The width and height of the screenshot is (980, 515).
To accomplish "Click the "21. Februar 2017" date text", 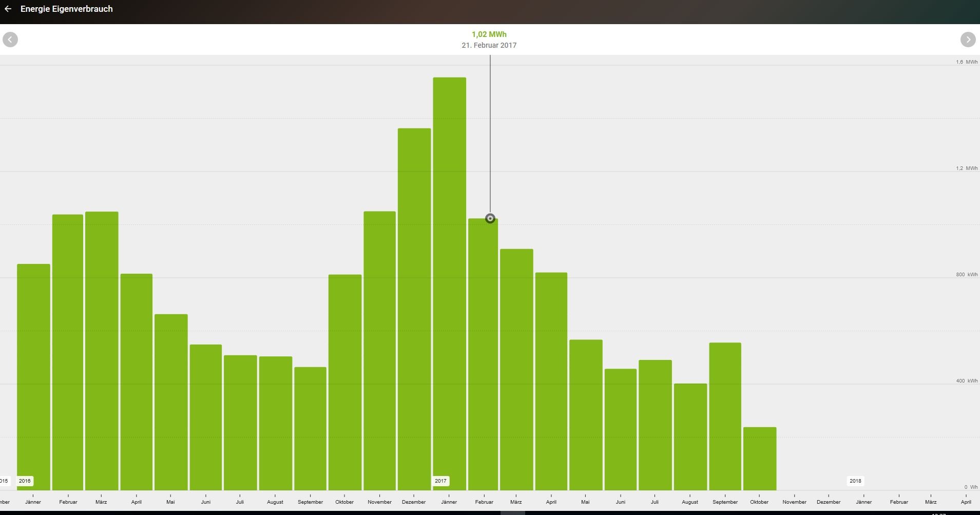I will (x=489, y=45).
